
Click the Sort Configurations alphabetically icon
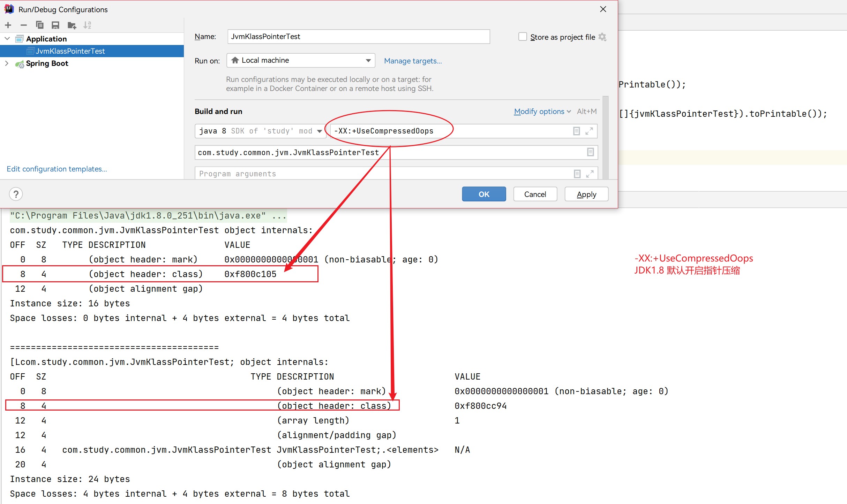pos(87,25)
